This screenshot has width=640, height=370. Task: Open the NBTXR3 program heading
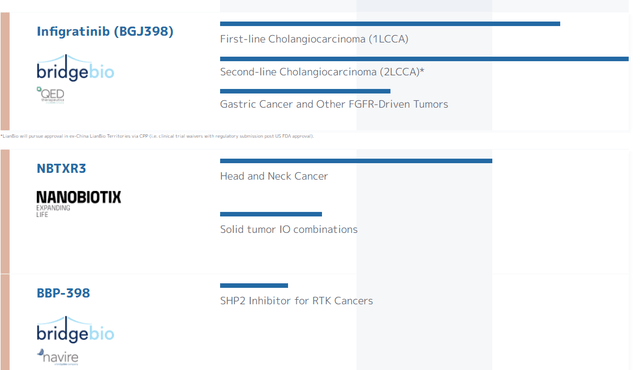point(61,168)
